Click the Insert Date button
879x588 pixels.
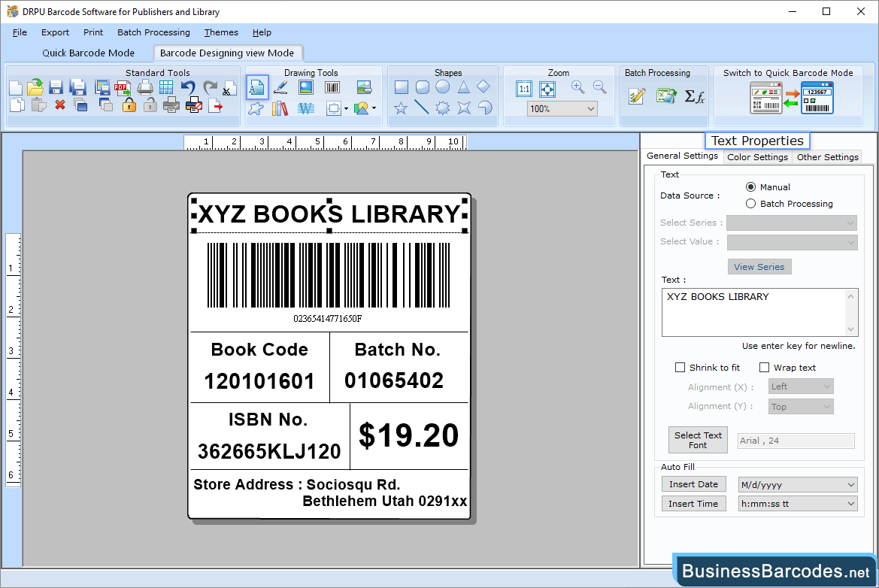(x=693, y=484)
